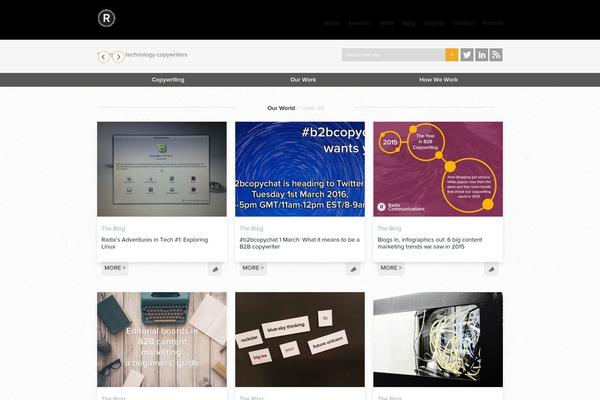Open the Copywriting menu
Viewport: 600px width, 400px height.
point(168,80)
